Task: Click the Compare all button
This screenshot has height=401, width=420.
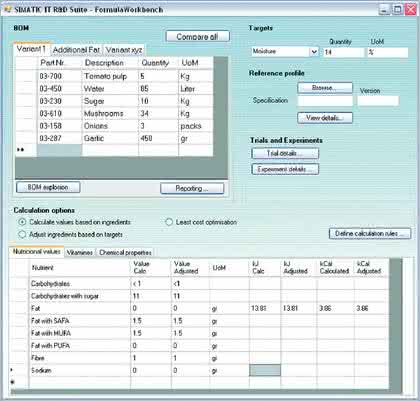Action: click(x=198, y=36)
